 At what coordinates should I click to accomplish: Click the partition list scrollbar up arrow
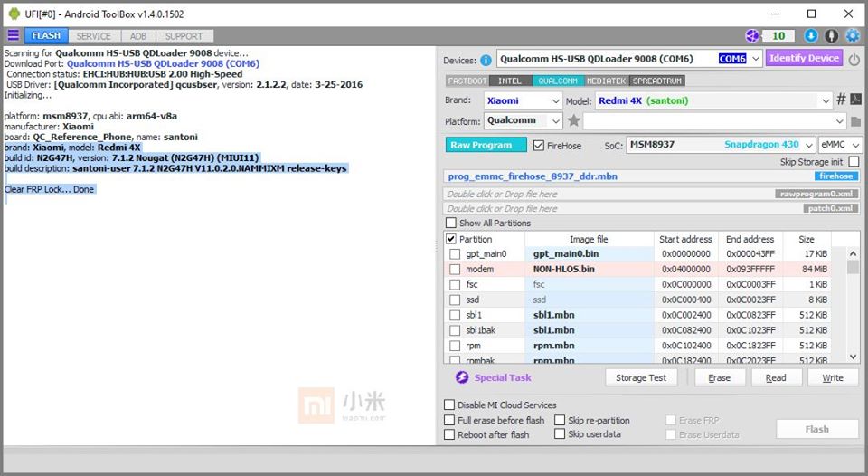coord(853,253)
